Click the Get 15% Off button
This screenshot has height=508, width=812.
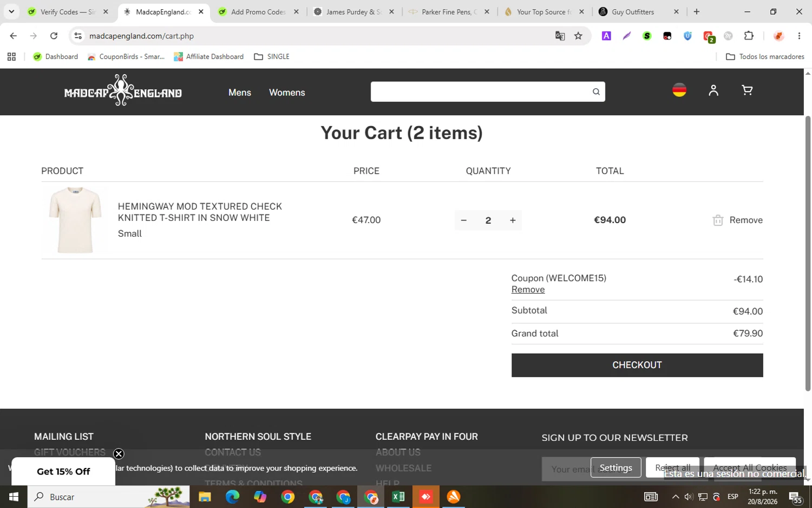(63, 471)
